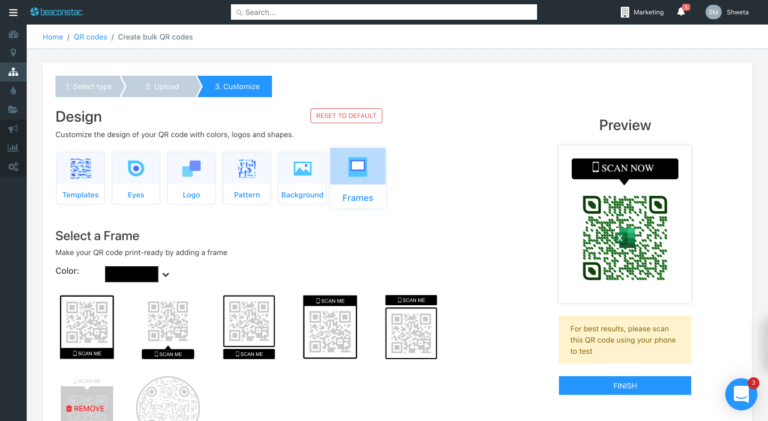Click the QR codes breadcrumb link
768x421 pixels.
point(90,37)
